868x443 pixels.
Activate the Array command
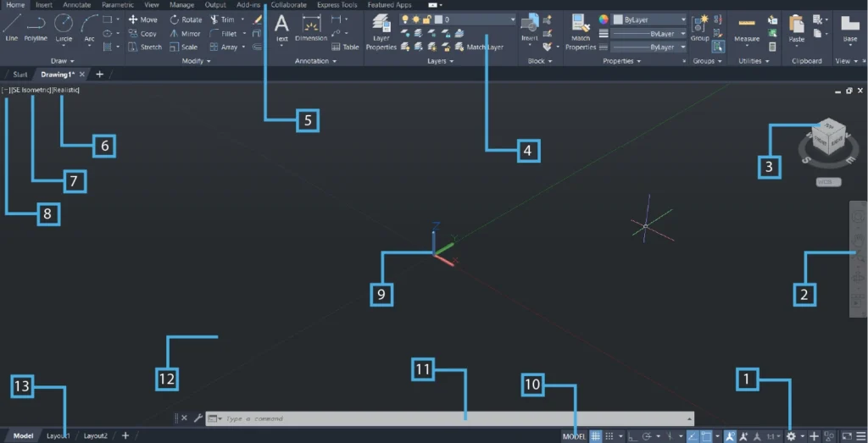(x=224, y=47)
